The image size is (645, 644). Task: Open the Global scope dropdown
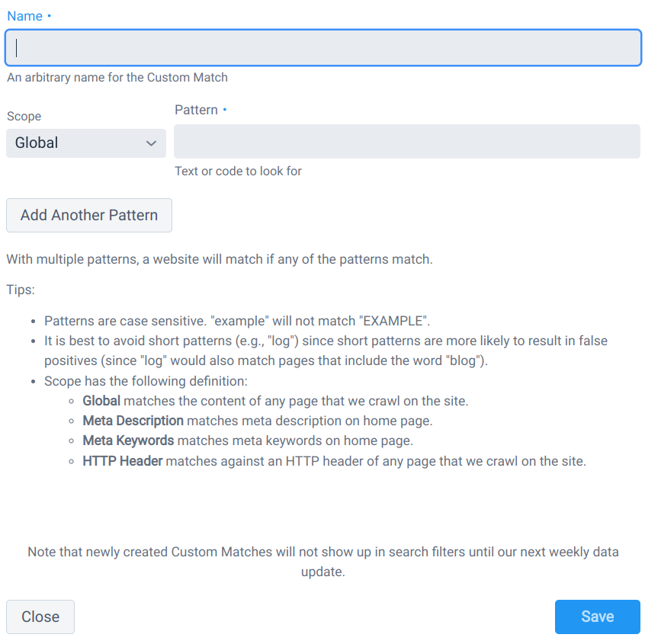pos(86,143)
